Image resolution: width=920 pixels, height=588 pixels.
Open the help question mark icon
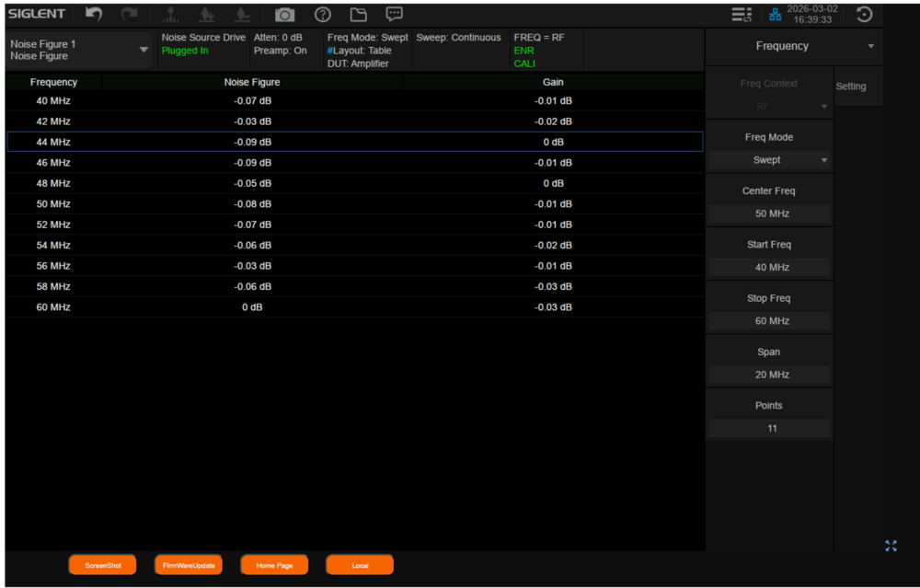[322, 15]
